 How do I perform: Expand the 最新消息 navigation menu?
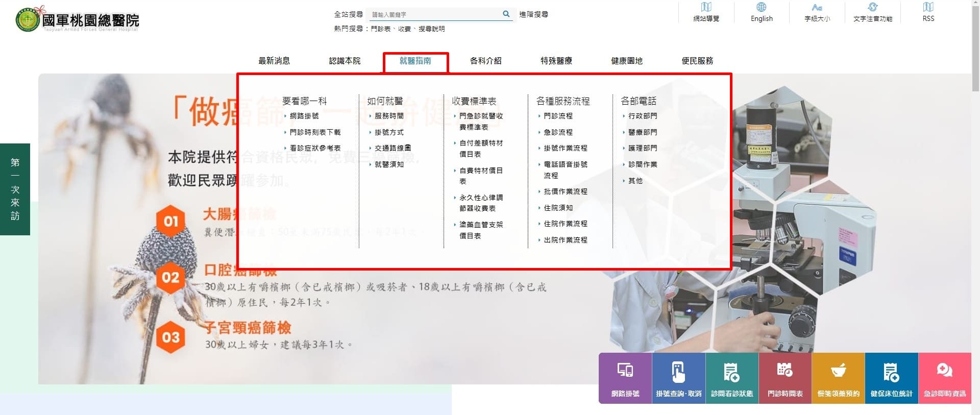click(274, 61)
